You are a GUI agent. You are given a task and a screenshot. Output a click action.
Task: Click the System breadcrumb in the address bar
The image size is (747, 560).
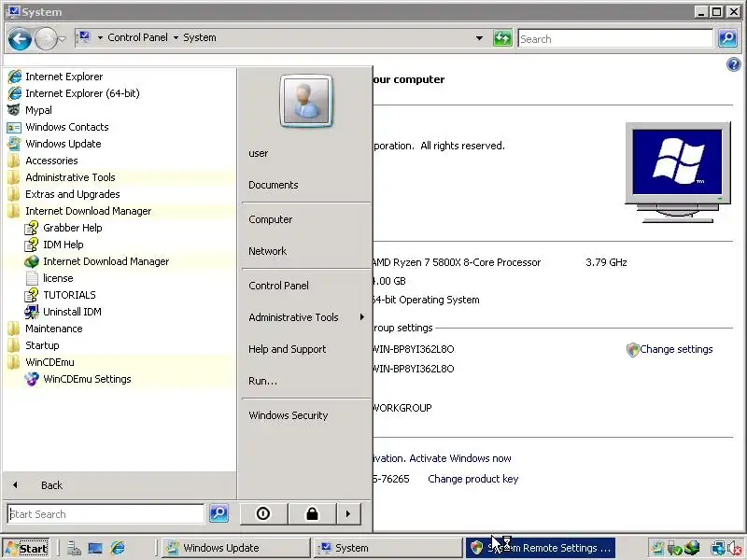point(200,37)
